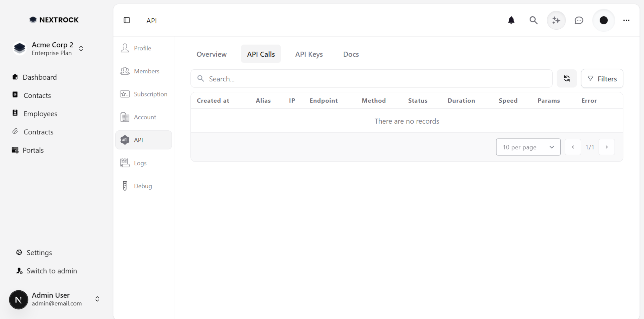This screenshot has height=319, width=644.
Task: Toggle the sidebar collapse icon
Action: pyautogui.click(x=127, y=20)
